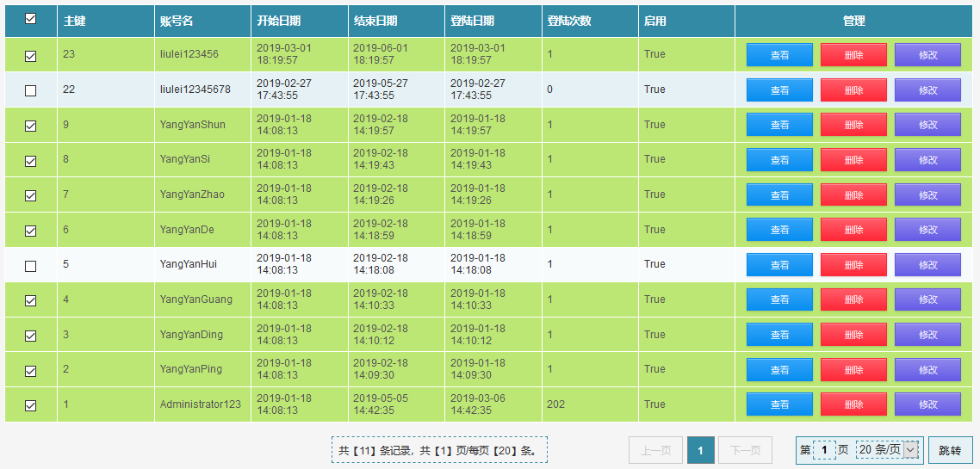Toggle the select-all checkbox in table header

click(x=30, y=19)
